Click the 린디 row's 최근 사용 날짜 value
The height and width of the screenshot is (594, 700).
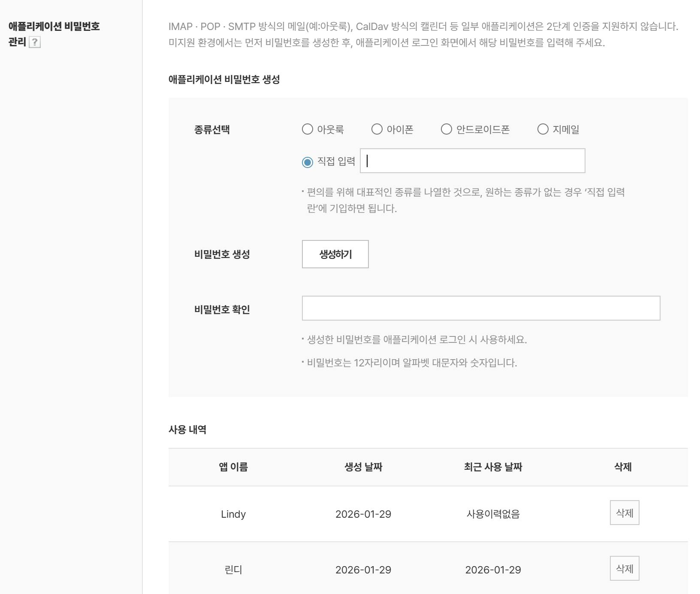(493, 570)
